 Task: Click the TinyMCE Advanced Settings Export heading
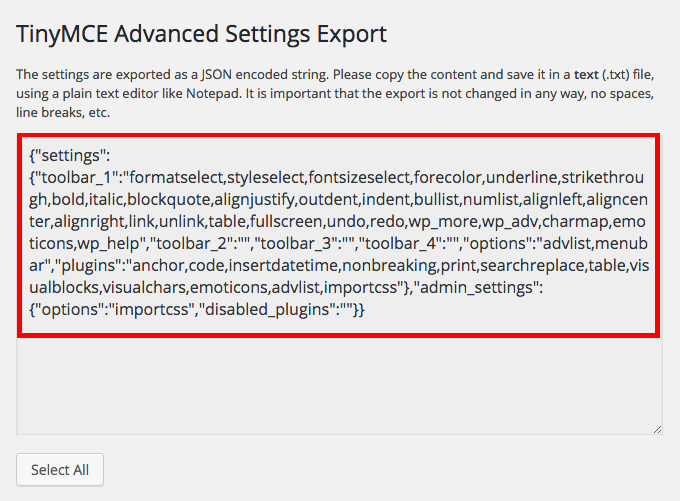click(x=201, y=34)
